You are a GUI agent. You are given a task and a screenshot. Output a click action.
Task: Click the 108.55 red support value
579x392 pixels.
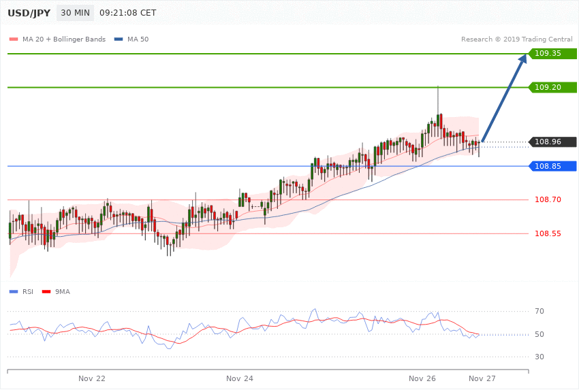click(548, 233)
